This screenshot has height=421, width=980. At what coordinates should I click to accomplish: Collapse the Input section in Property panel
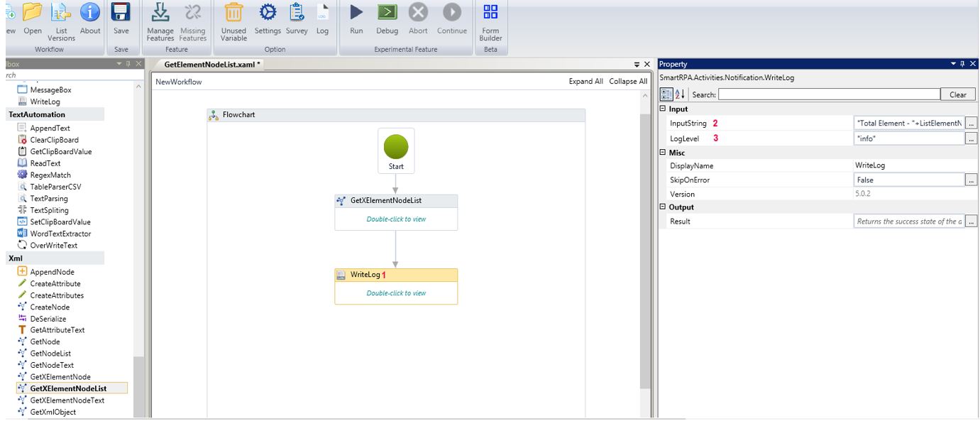[x=663, y=109]
